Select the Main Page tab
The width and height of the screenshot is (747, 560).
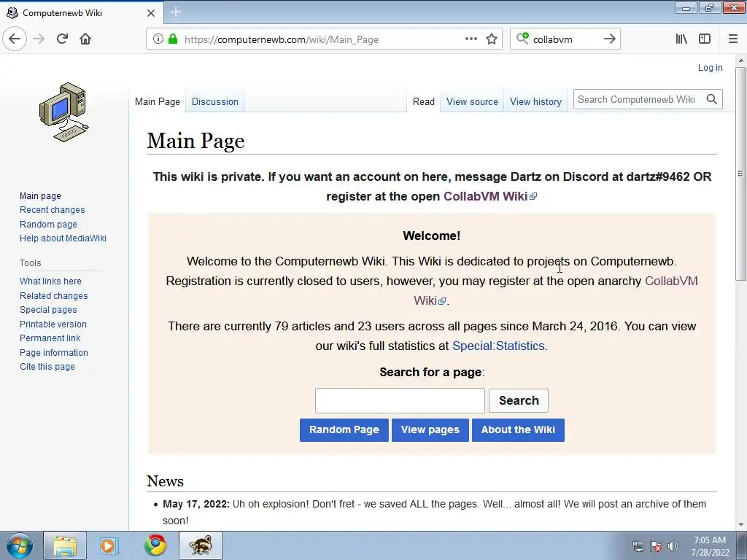click(158, 101)
